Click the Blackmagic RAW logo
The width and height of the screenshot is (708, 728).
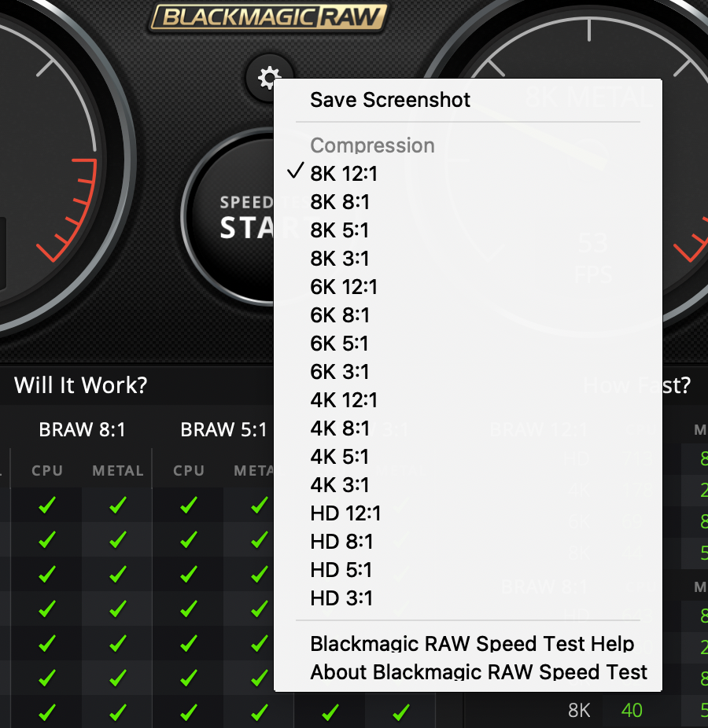(x=267, y=18)
